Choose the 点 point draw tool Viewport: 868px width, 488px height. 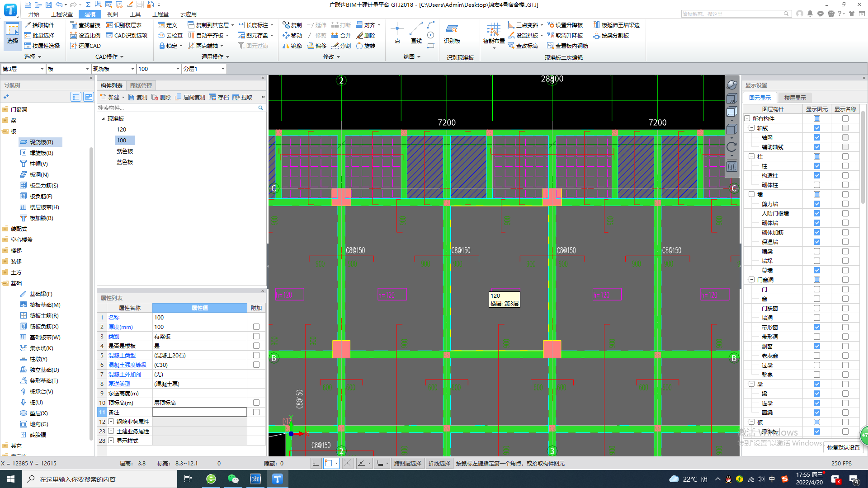coord(397,33)
